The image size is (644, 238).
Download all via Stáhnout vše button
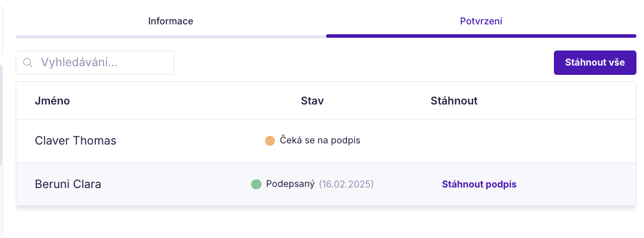pos(595,63)
